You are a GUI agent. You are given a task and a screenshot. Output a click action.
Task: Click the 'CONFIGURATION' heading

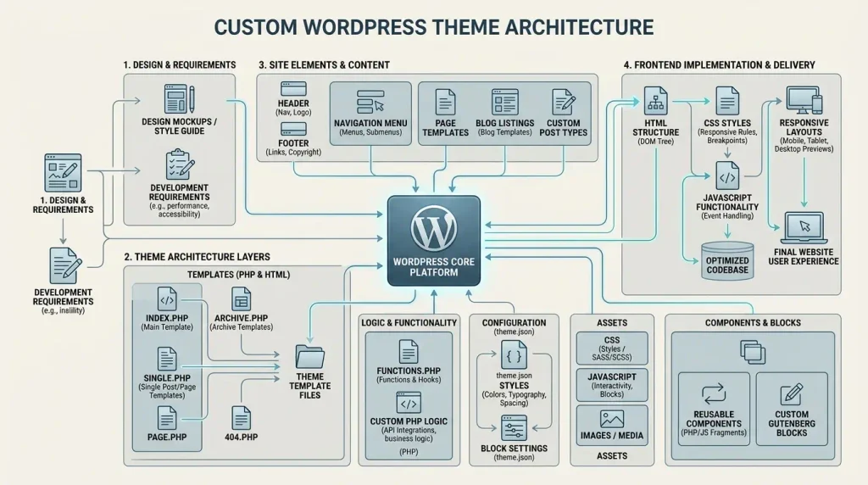tap(514, 323)
